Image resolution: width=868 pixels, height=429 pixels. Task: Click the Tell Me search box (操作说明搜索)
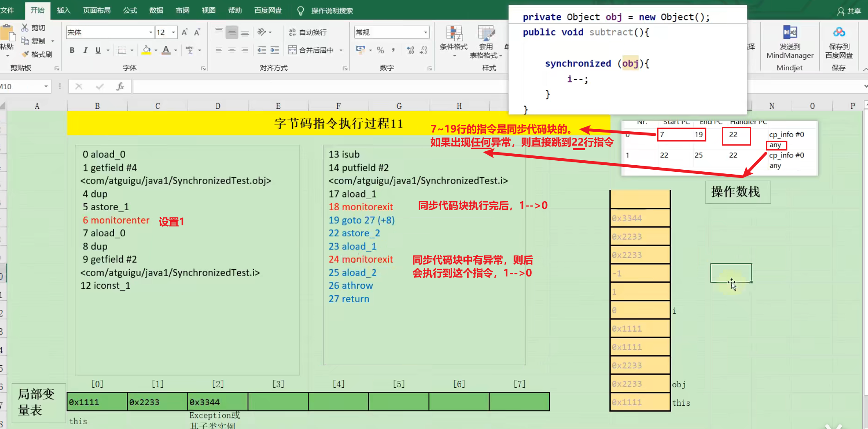click(332, 11)
